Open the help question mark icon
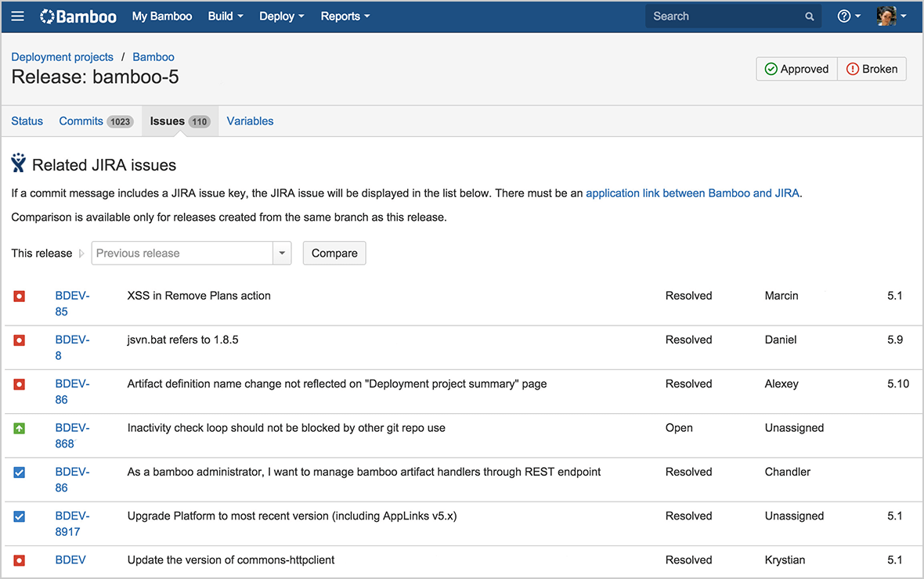This screenshot has height=579, width=924. click(x=843, y=16)
